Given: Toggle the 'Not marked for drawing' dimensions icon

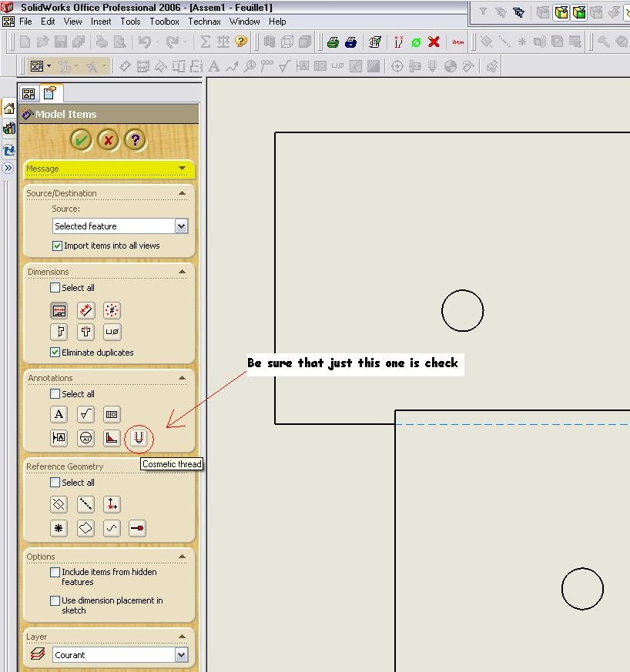Looking at the screenshot, I should [x=85, y=310].
